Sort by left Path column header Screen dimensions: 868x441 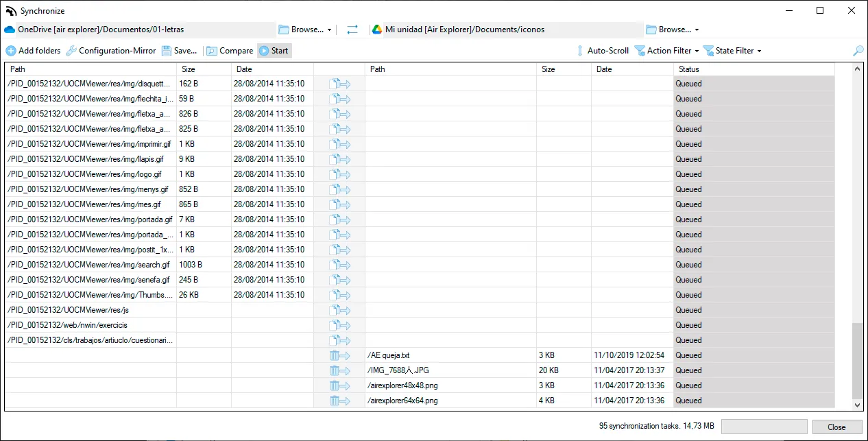pyautogui.click(x=91, y=69)
